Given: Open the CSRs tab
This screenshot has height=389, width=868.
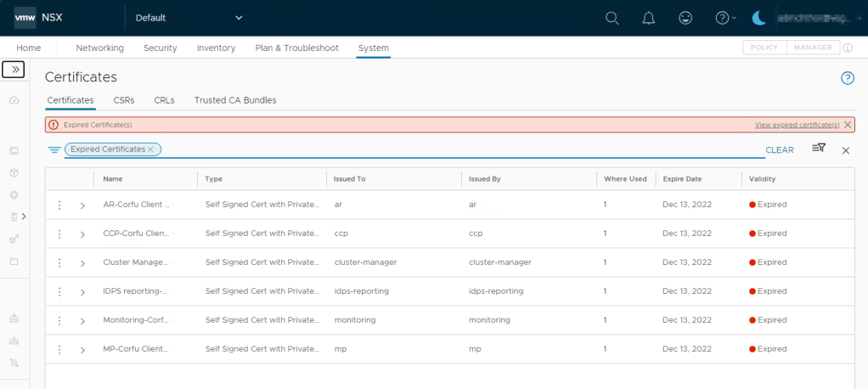Looking at the screenshot, I should click(x=124, y=100).
